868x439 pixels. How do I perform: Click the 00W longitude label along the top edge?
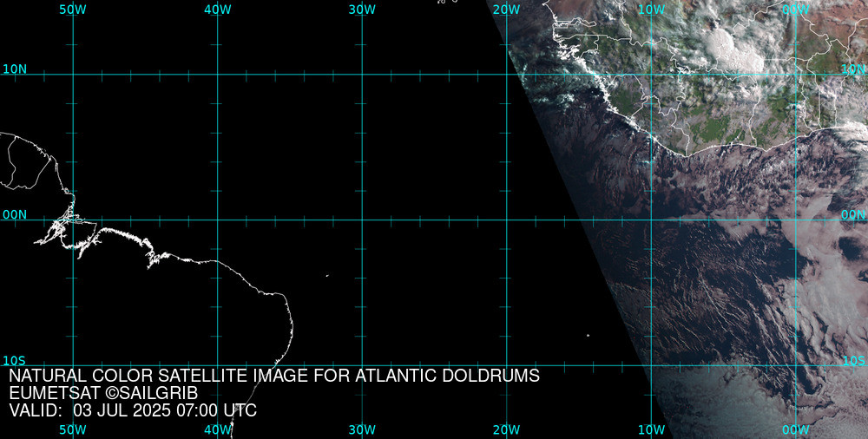pyautogui.click(x=796, y=10)
